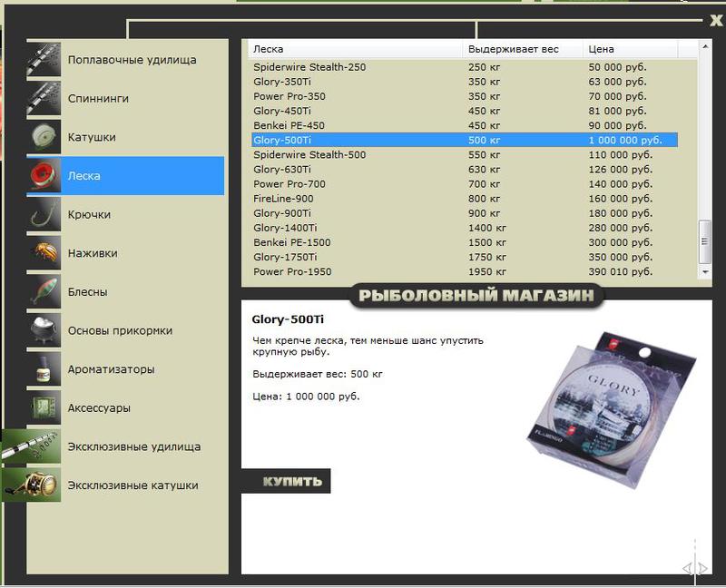Open Эксклюзивные удилища category
This screenshot has width=726, height=588.
134,446
